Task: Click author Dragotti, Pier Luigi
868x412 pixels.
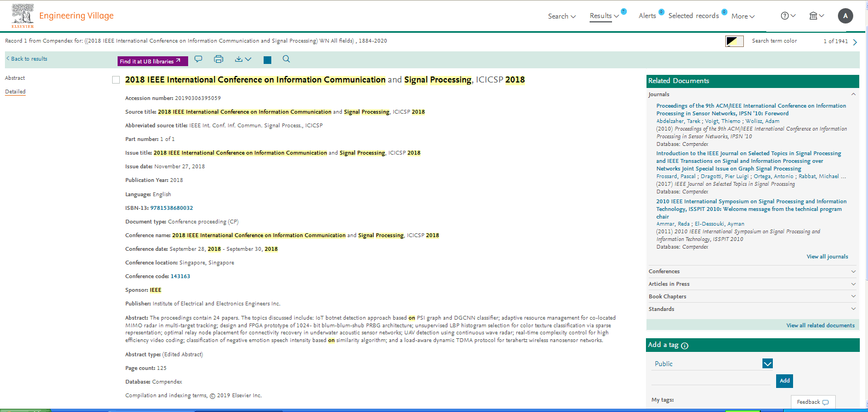Action: click(x=725, y=176)
